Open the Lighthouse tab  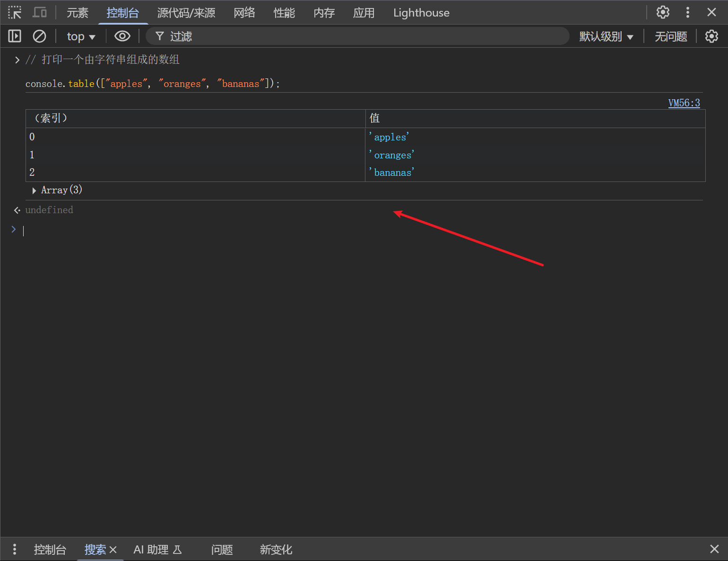pos(421,13)
